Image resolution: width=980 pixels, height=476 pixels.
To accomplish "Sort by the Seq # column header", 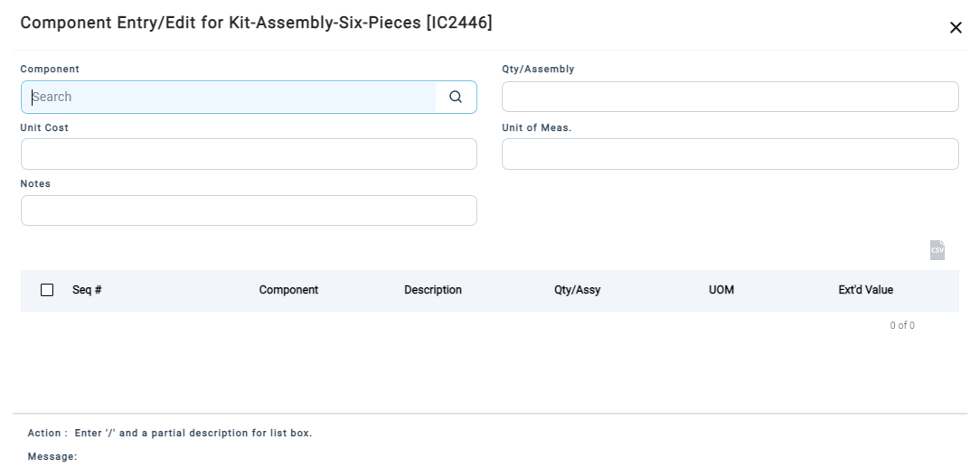I will pyautogui.click(x=87, y=290).
